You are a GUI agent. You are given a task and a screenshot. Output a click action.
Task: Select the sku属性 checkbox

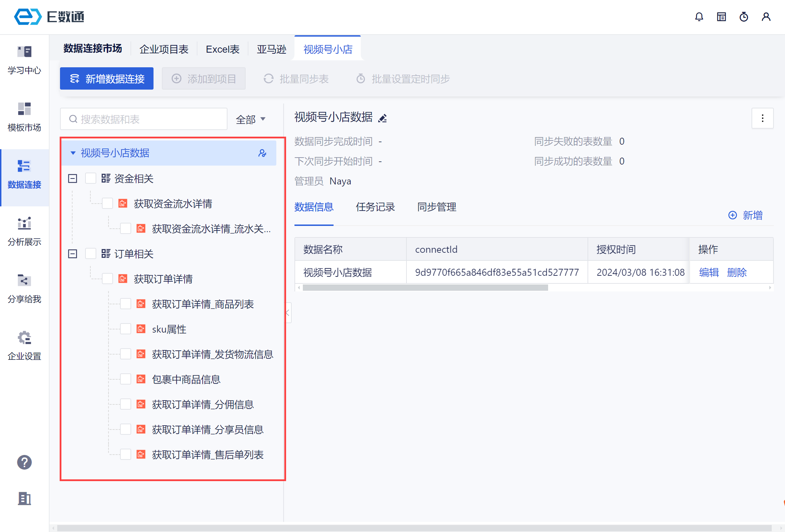click(x=126, y=329)
